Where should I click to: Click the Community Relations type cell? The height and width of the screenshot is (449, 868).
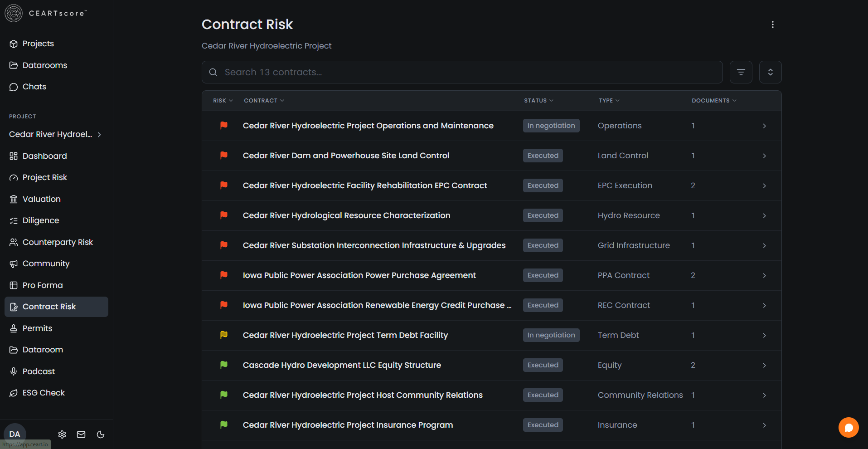click(640, 395)
